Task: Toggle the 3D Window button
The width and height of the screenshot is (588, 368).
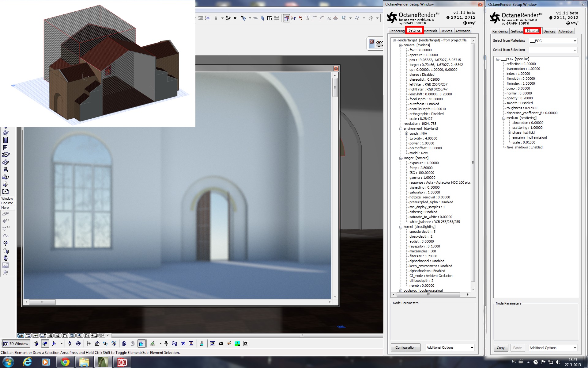Action: 16,344
